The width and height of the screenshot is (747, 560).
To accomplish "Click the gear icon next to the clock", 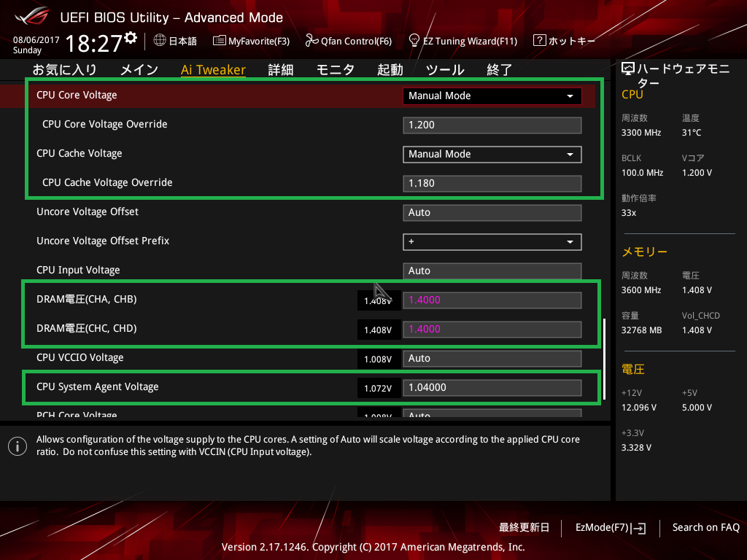I will pos(131,38).
